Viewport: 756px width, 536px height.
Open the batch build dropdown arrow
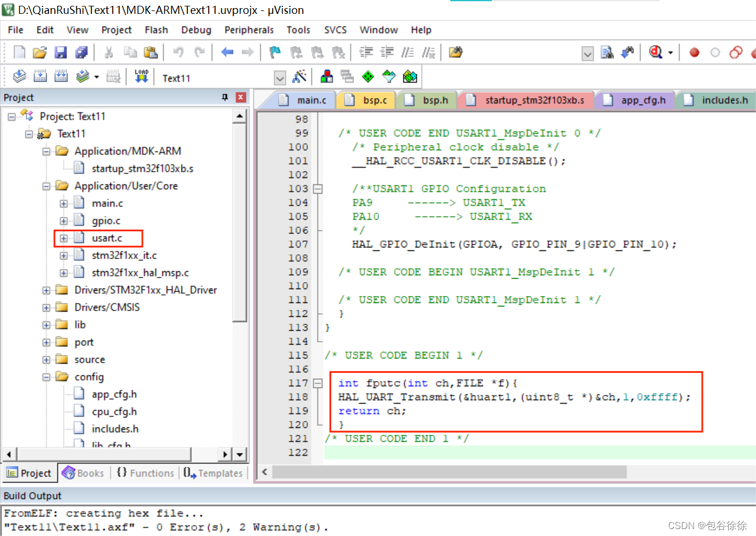point(97,77)
